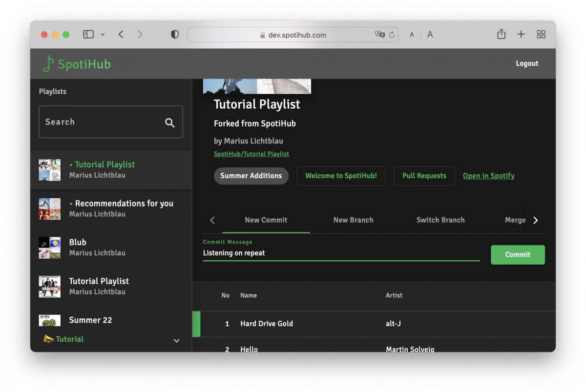Open the sidebar options dropdown chevron
The image size is (586, 392).
[102, 35]
